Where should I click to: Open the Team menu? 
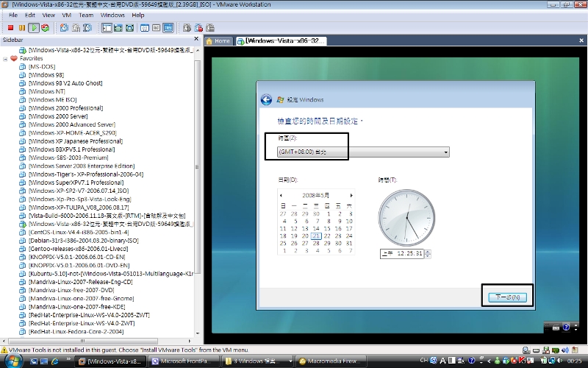pos(86,15)
